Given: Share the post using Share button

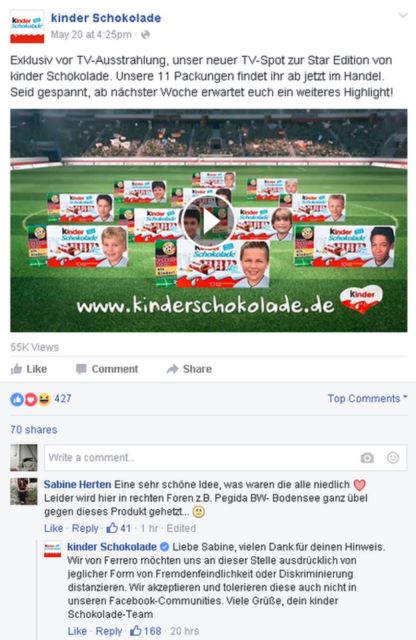Looking at the screenshot, I should 189,369.
